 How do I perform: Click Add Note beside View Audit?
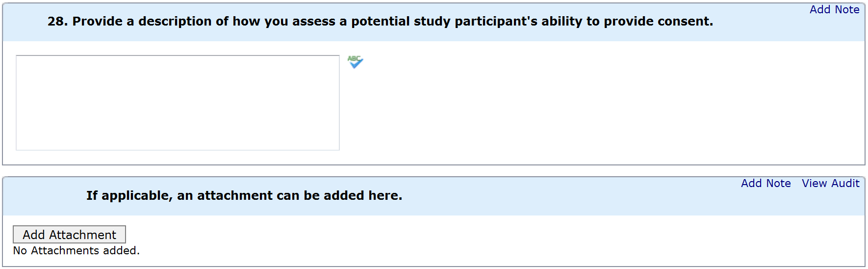click(766, 184)
